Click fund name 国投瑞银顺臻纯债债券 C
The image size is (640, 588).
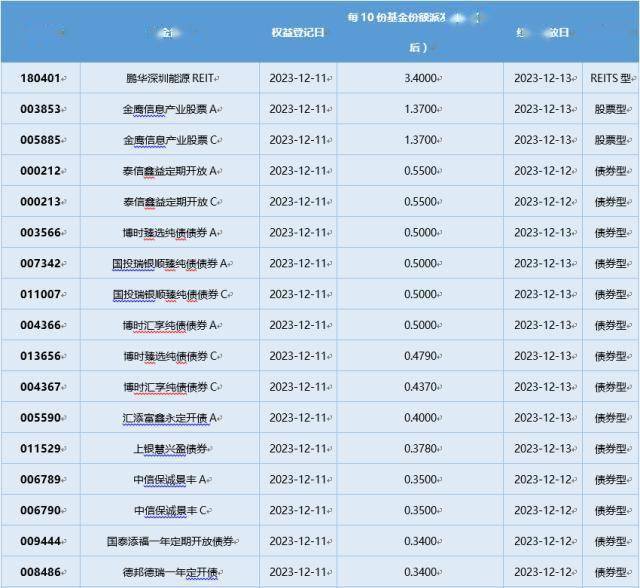[170, 294]
